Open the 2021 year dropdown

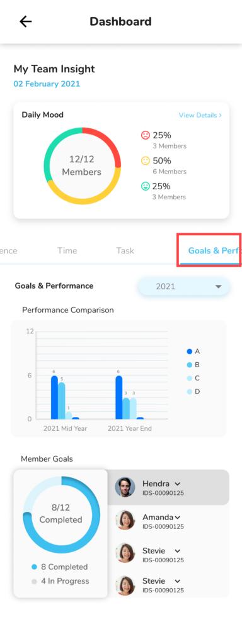pyautogui.click(x=183, y=286)
